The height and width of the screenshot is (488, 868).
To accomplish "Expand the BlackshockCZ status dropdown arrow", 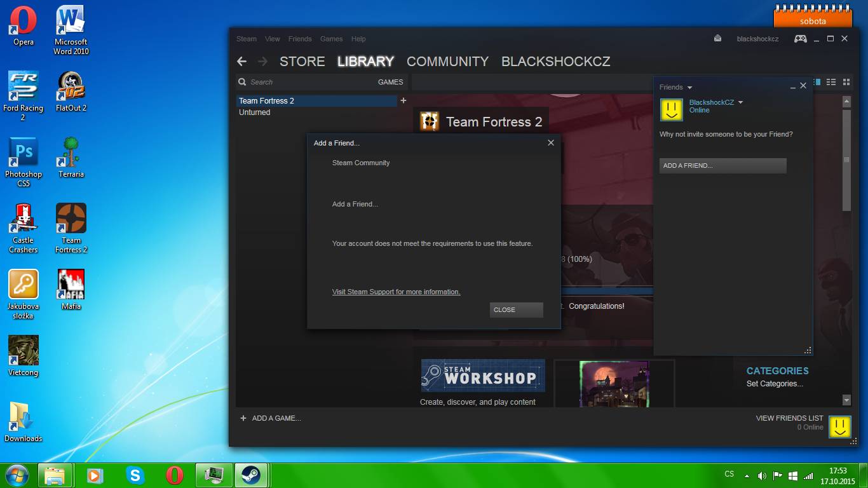I will click(x=740, y=102).
